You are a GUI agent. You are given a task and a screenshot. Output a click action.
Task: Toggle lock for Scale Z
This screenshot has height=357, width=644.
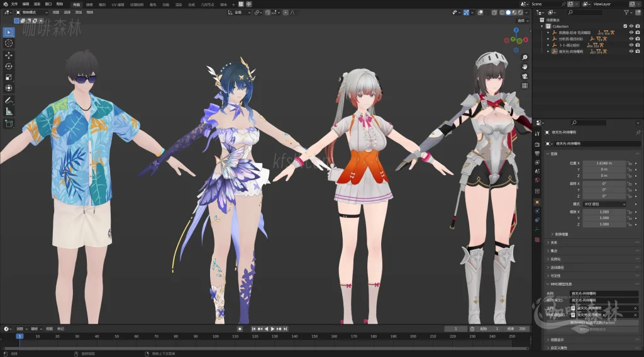click(x=629, y=224)
